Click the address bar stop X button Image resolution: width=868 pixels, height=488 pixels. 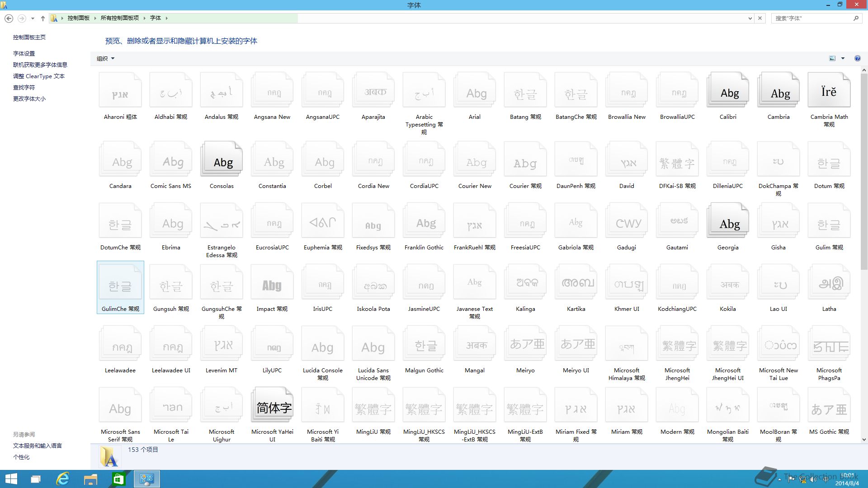click(760, 18)
